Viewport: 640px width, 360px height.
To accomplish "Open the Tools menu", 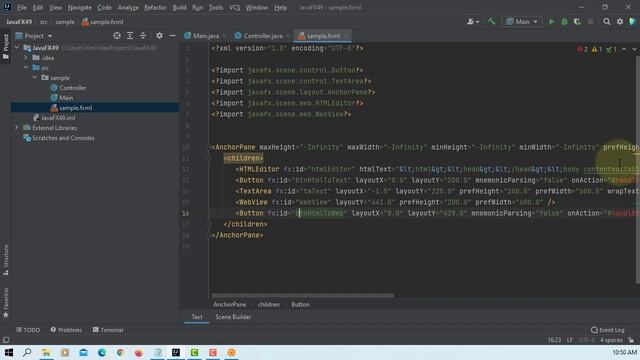I will tap(216, 7).
